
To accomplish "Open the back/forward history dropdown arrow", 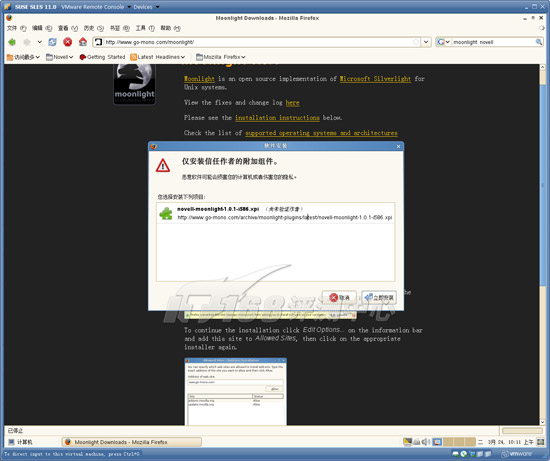I will pyautogui.click(x=40, y=42).
